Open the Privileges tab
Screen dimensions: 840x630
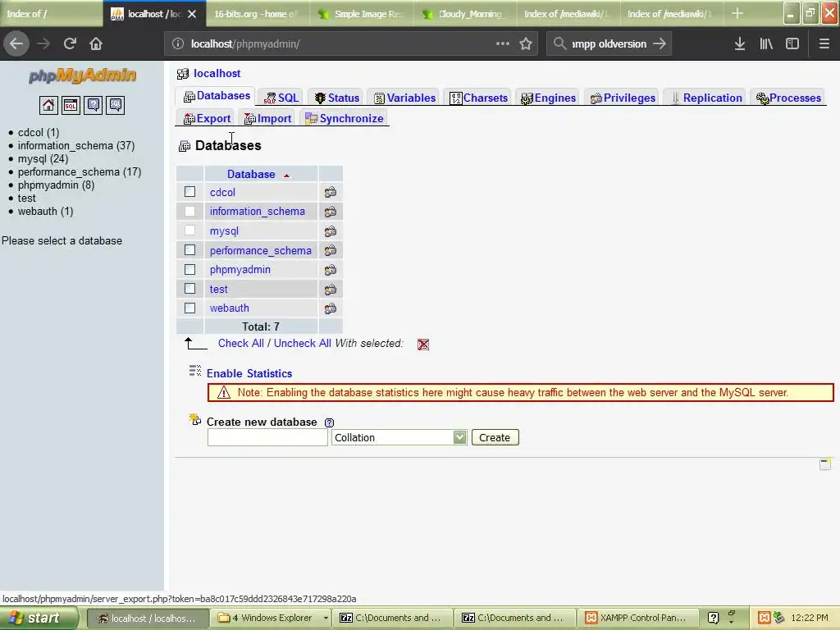tap(623, 98)
